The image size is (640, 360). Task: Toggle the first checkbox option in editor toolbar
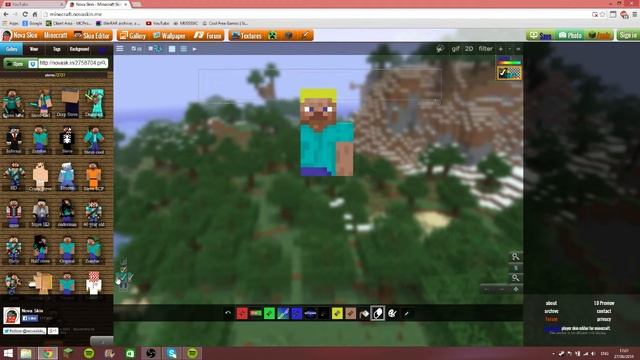[x=136, y=49]
